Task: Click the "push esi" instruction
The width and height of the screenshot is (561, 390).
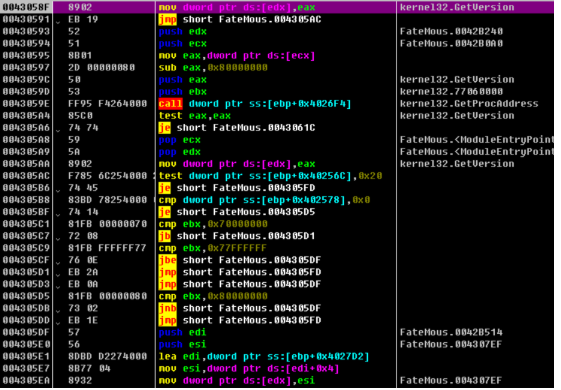Action: coord(182,345)
